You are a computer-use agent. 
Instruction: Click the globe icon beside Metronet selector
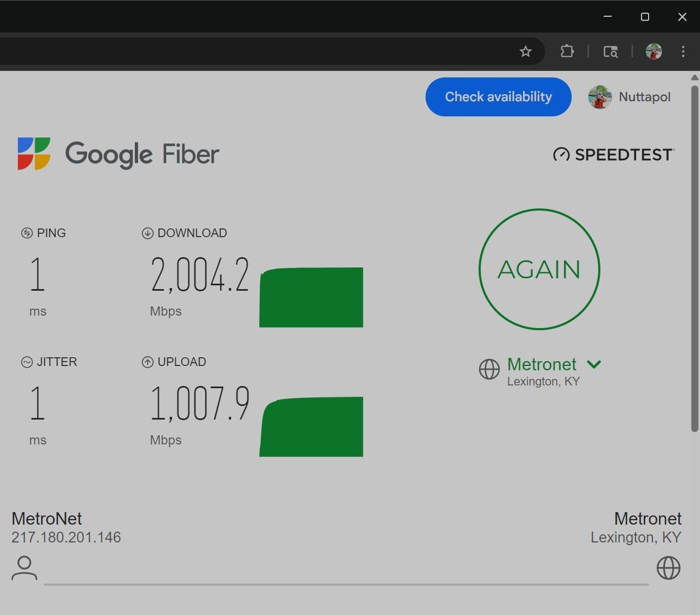point(489,369)
